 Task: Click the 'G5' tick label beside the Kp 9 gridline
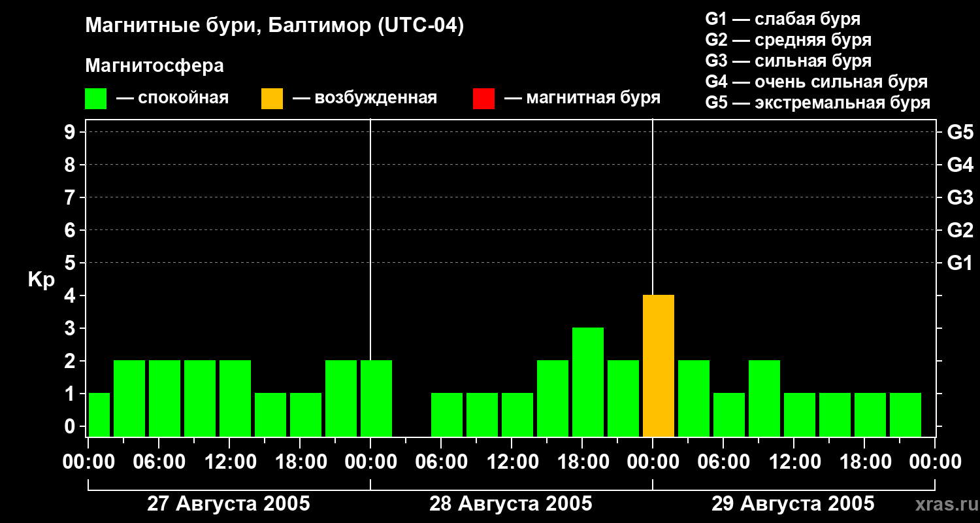(960, 132)
